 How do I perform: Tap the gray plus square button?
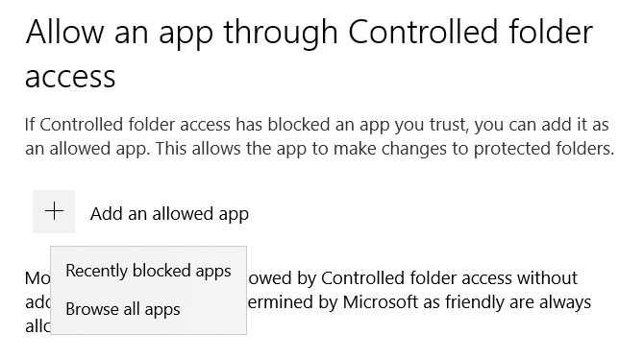point(54,212)
